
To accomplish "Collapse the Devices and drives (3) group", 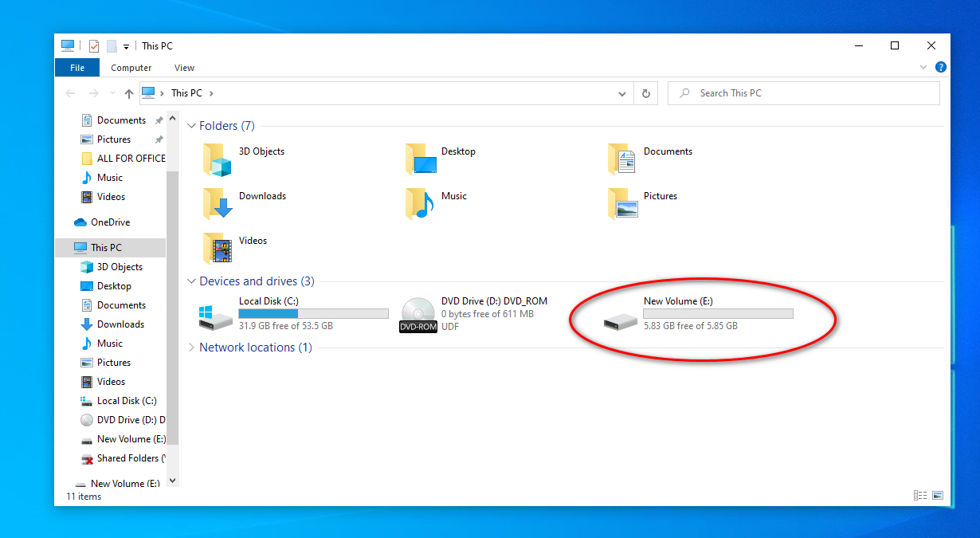I will click(x=191, y=281).
